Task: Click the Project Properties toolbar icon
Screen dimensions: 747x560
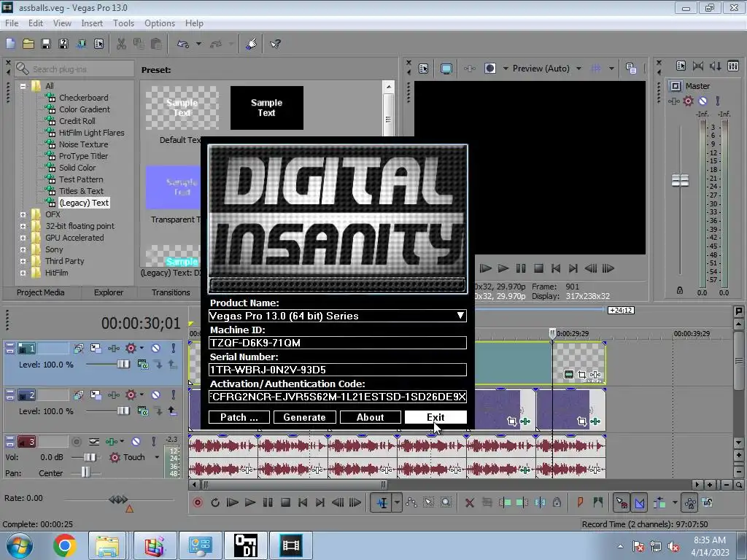Action: click(x=98, y=44)
